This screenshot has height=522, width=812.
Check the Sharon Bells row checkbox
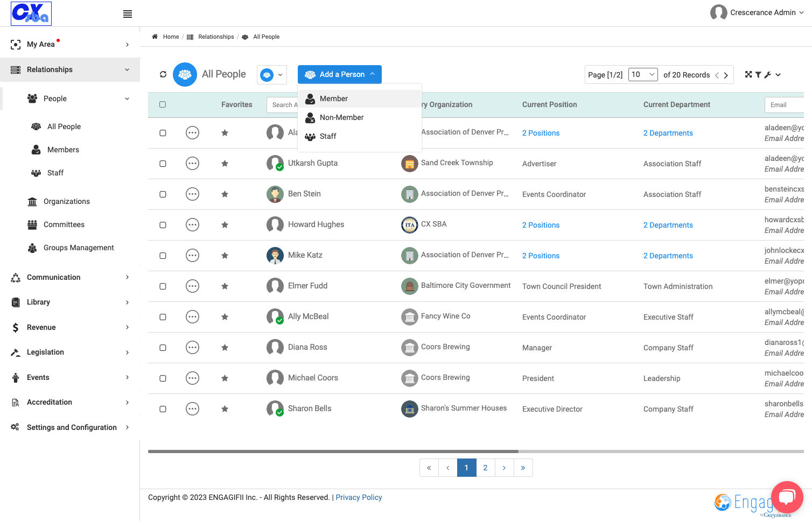point(163,409)
